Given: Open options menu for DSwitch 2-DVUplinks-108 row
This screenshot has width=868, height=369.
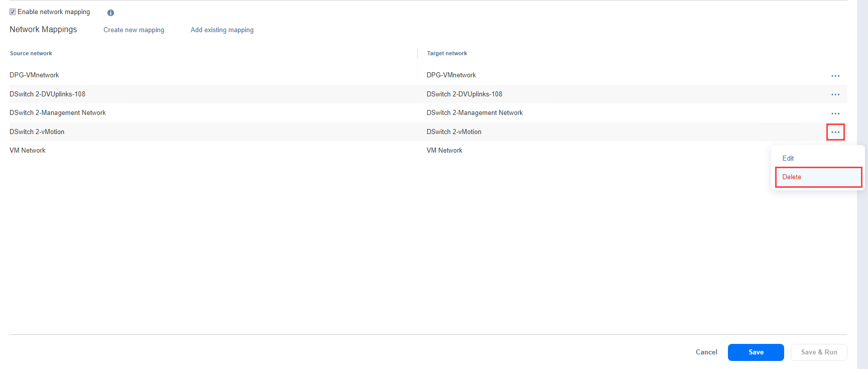Looking at the screenshot, I should [835, 94].
